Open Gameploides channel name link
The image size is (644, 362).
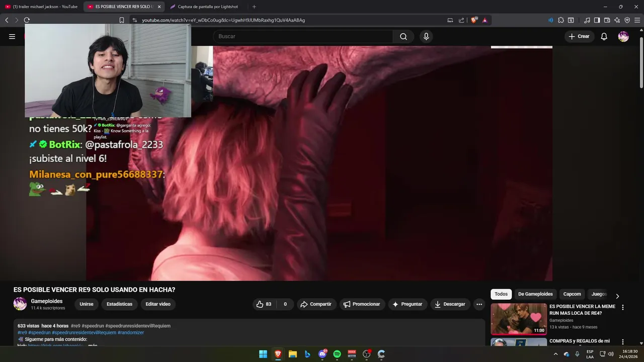pyautogui.click(x=47, y=301)
